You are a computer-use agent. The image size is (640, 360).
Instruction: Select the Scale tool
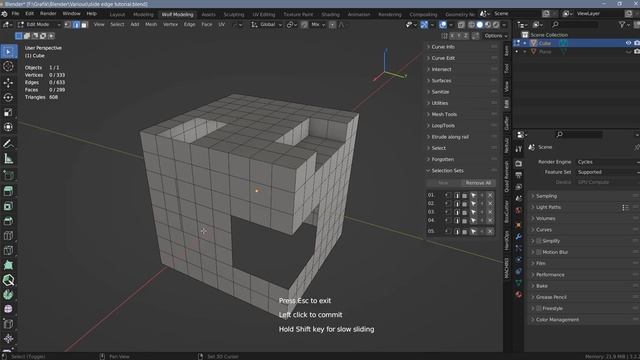click(x=8, y=112)
